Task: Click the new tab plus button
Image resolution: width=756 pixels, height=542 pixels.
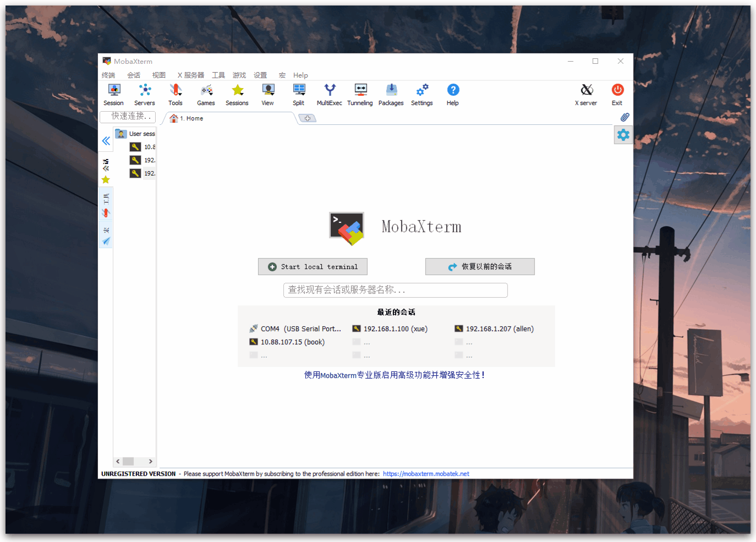Action: tap(308, 118)
